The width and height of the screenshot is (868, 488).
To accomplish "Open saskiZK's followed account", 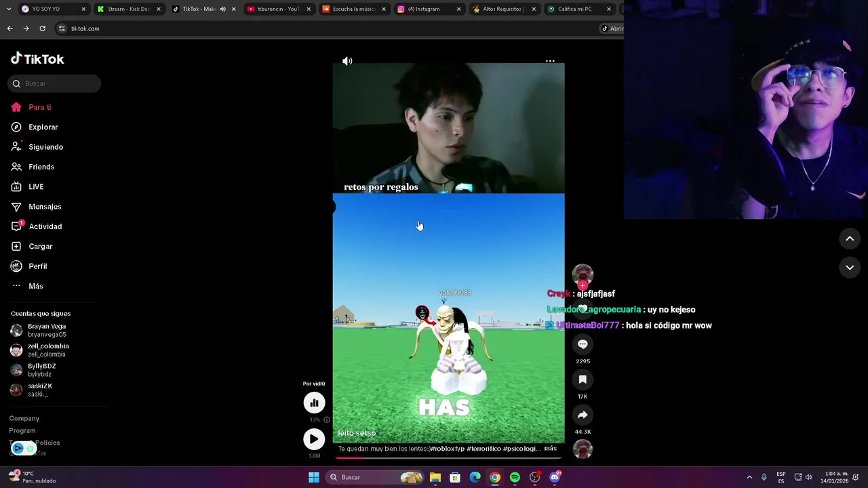I will [x=31, y=390].
